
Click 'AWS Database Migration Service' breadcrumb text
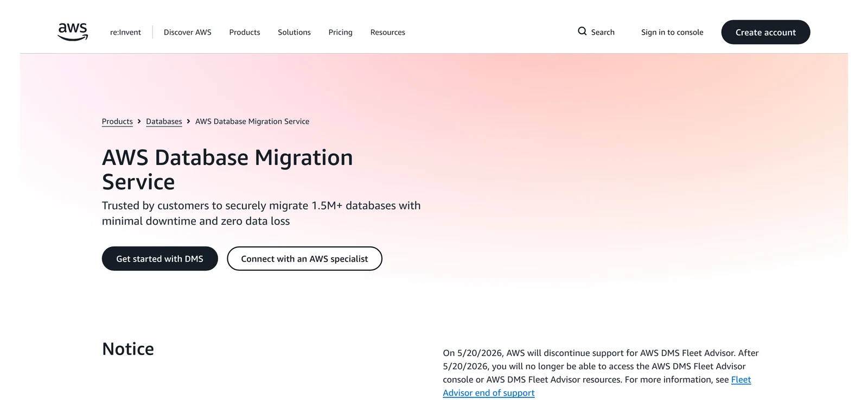(252, 122)
